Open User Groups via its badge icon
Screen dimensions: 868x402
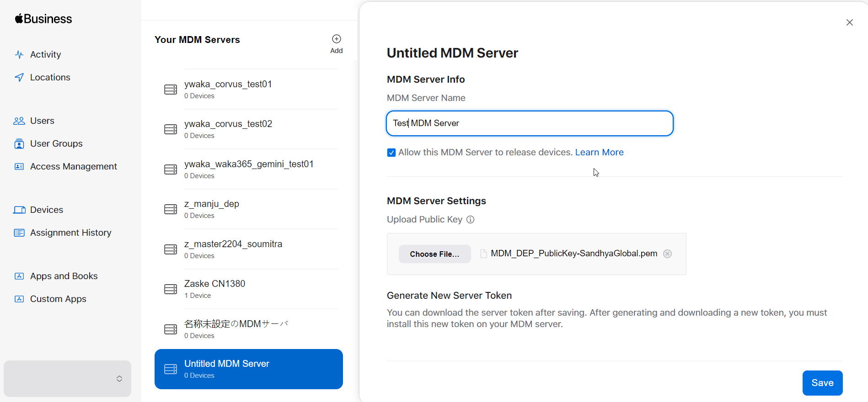[x=19, y=144]
